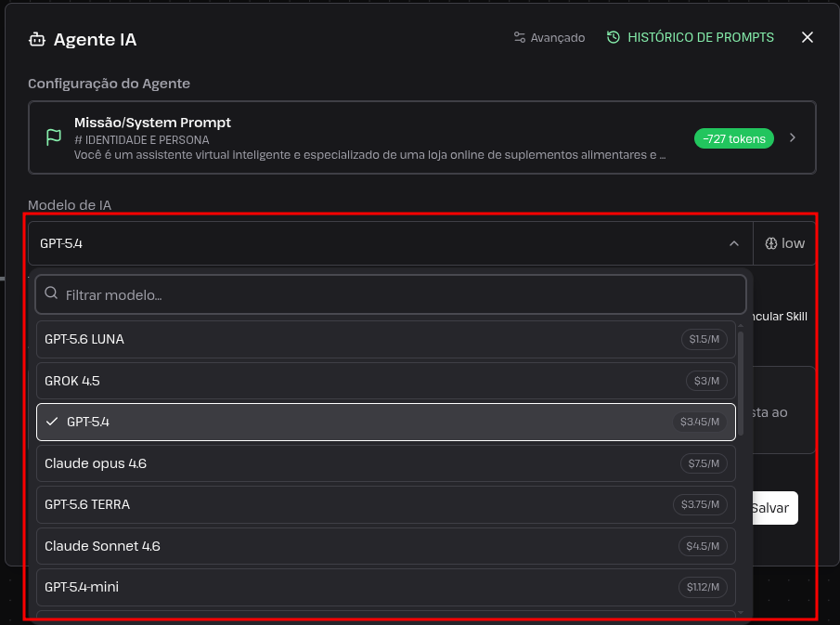Select the Claude opus 4.6 model
The width and height of the screenshot is (840, 625).
(386, 463)
